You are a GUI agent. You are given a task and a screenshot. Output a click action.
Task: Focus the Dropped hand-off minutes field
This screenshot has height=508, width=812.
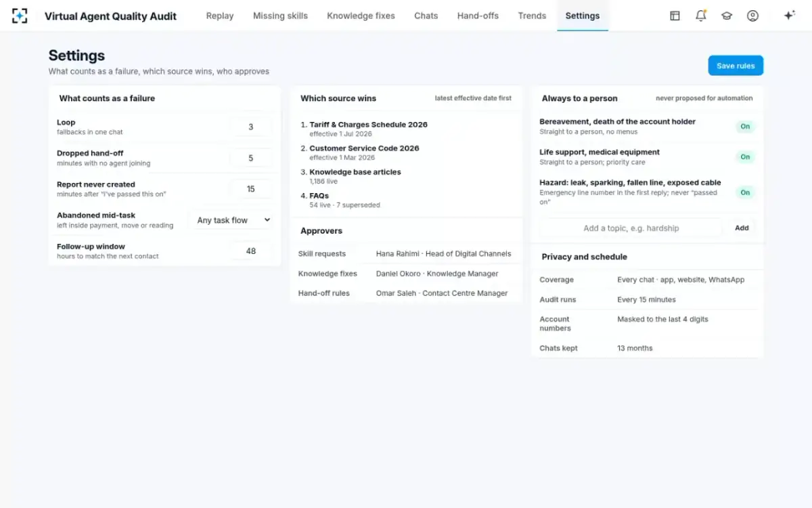251,158
